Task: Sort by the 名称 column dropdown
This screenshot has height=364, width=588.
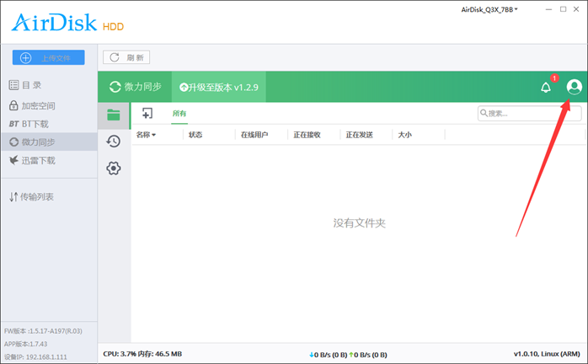Action: click(x=146, y=135)
